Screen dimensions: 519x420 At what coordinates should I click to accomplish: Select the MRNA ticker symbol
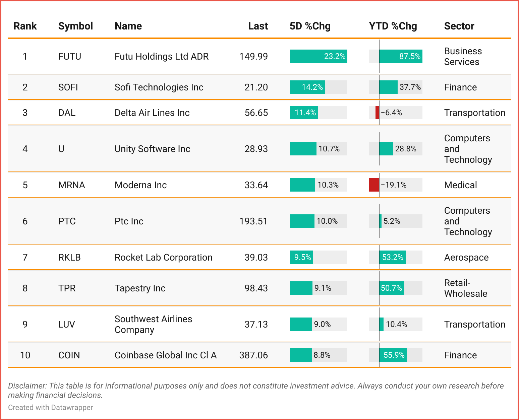(71, 185)
